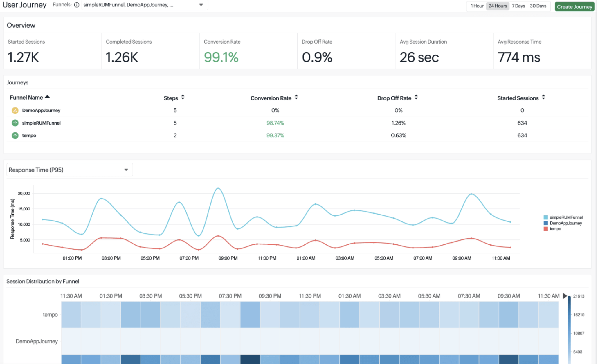Click the tempo line point near 03:00 PM
This screenshot has width=598, height=364.
101,238
